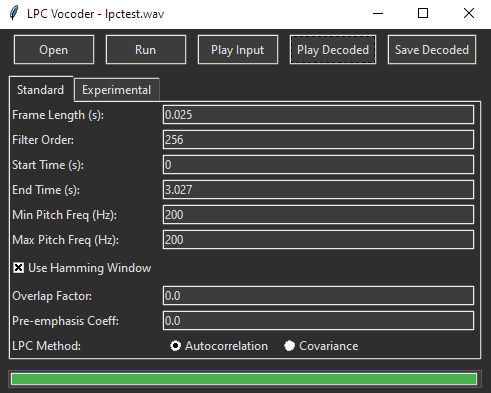The height and width of the screenshot is (393, 491).
Task: Run the LPC vocoder
Action: coord(146,50)
